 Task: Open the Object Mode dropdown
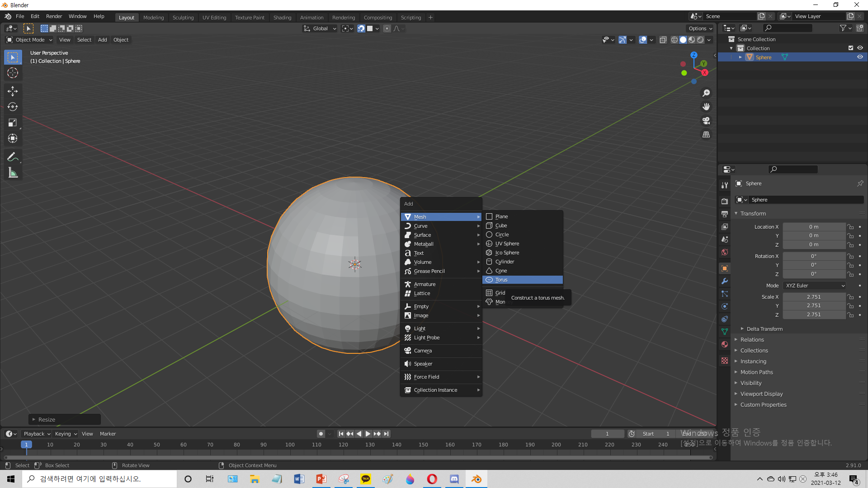coord(30,40)
